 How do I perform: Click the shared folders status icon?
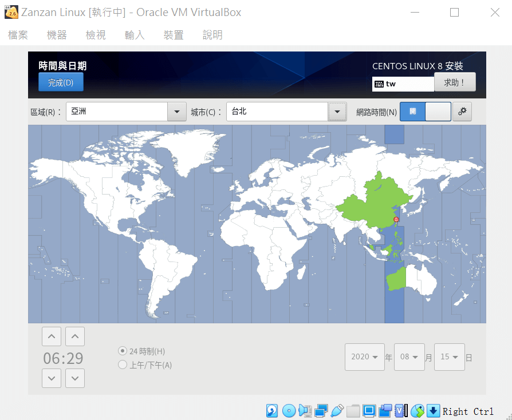[353, 411]
